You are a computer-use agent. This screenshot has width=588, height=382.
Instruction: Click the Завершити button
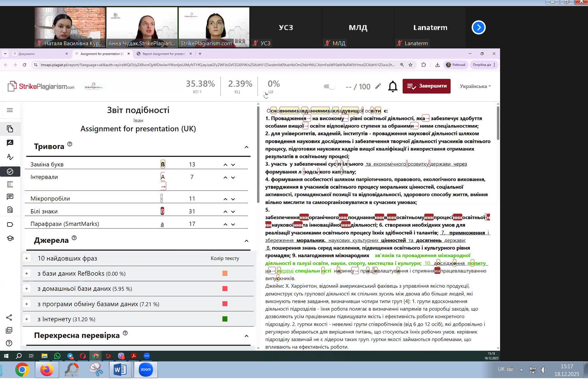coord(427,86)
